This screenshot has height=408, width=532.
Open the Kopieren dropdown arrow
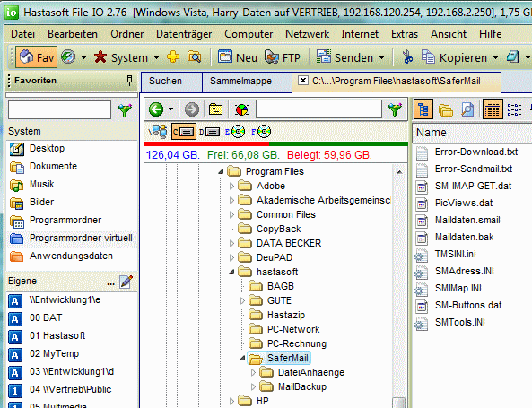(x=496, y=57)
